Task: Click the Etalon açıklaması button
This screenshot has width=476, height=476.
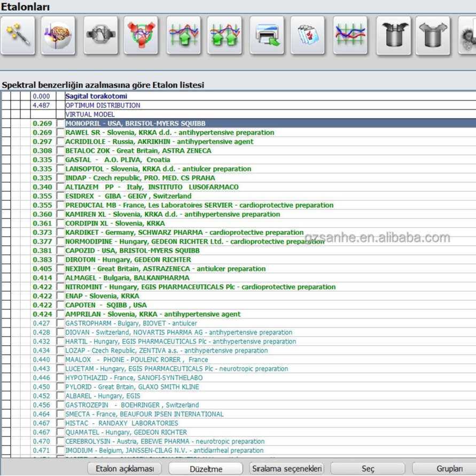Action: 124,469
